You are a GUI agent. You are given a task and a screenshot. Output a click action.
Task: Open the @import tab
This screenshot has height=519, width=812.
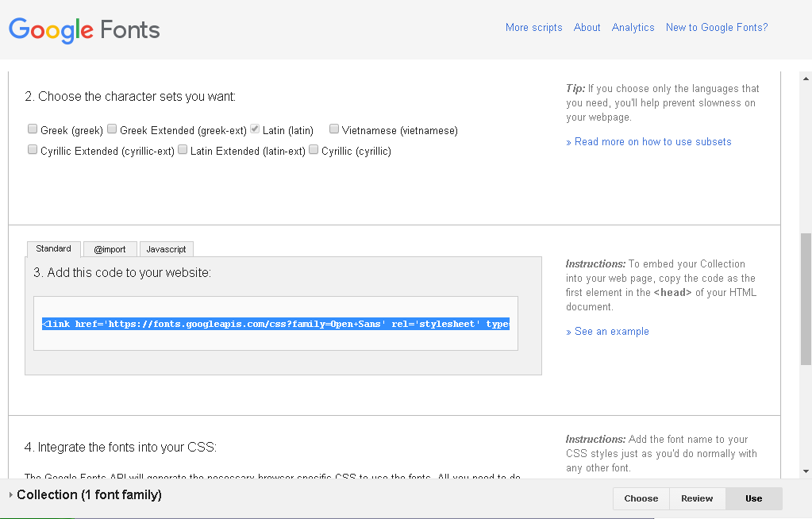(x=110, y=249)
